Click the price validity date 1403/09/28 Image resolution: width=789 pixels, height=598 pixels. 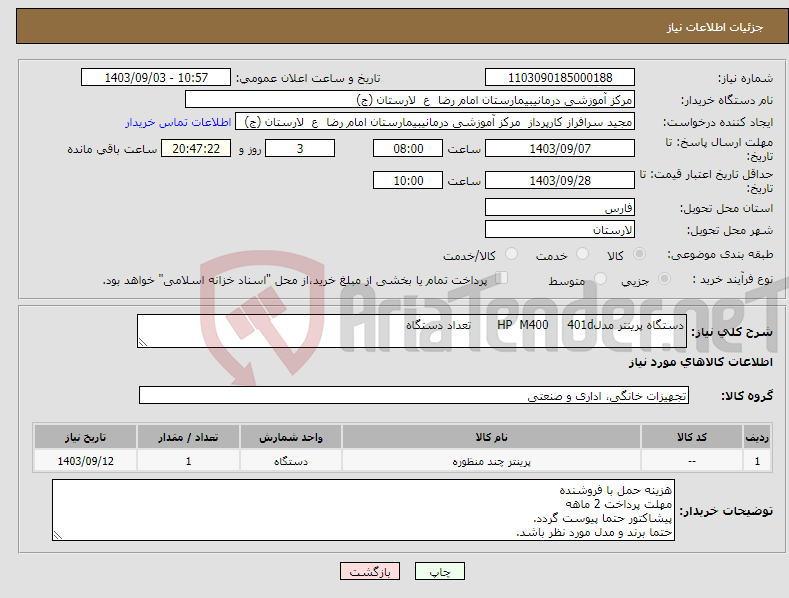[x=560, y=180]
